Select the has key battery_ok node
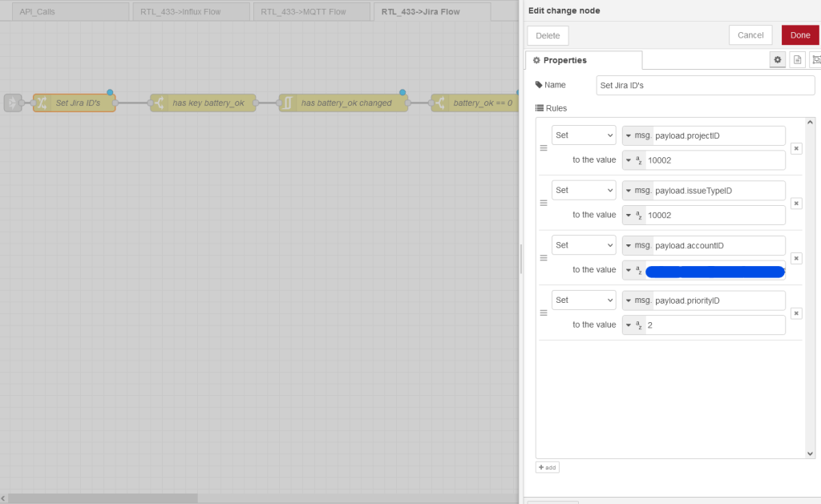The height and width of the screenshot is (504, 821). click(x=204, y=103)
